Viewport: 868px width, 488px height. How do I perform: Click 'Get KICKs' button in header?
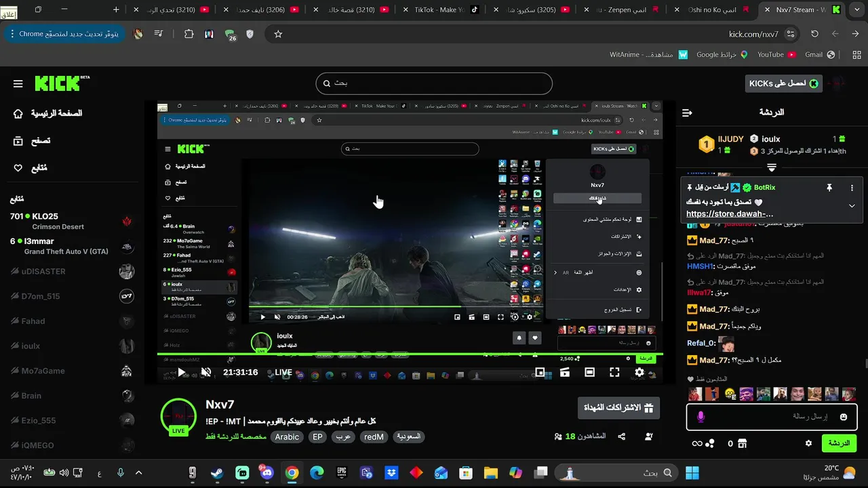pyautogui.click(x=783, y=83)
